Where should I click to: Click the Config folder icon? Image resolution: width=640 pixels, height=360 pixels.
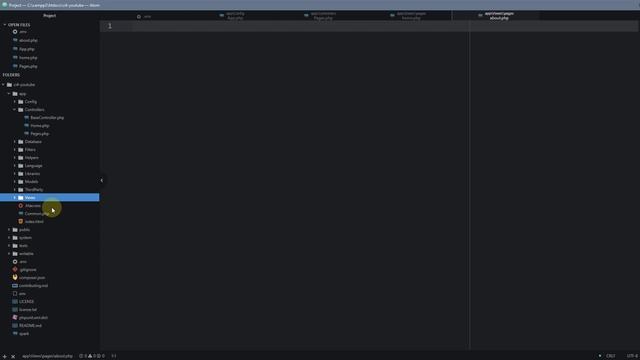pos(21,102)
